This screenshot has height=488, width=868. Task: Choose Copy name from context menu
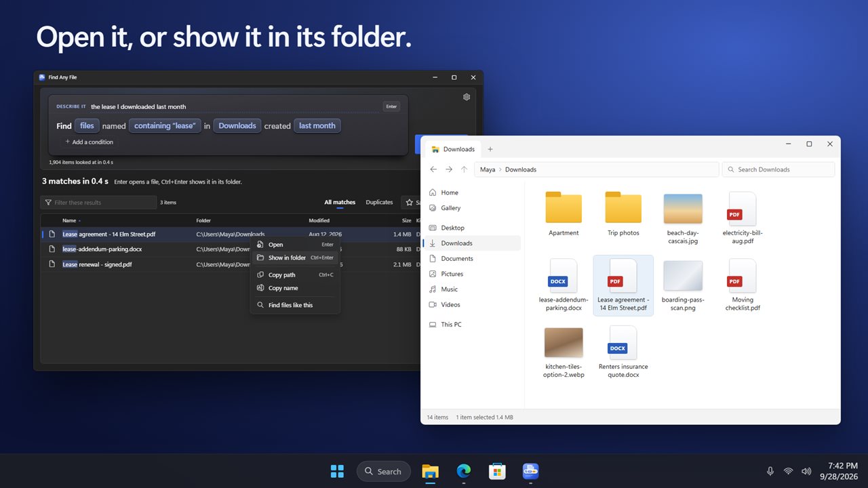click(295, 288)
